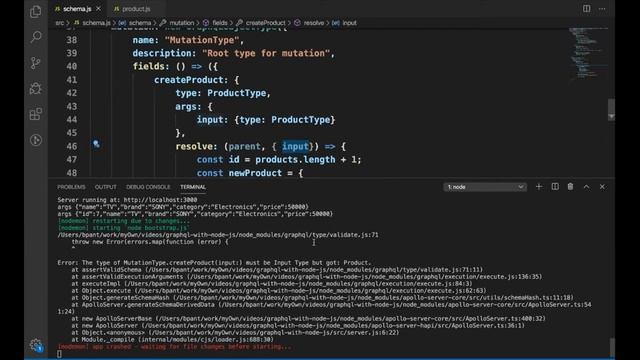Click line number 41 in gutter
The height and width of the screenshot is (360, 640).
pos(71,80)
